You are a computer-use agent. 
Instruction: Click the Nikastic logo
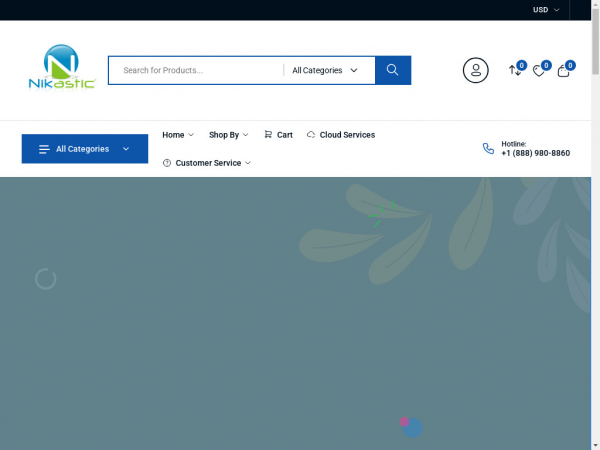pos(62,68)
